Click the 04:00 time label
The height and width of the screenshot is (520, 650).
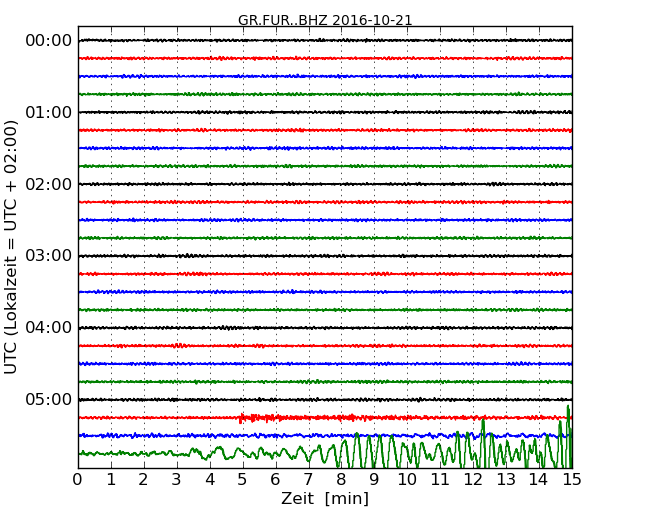pos(49,328)
